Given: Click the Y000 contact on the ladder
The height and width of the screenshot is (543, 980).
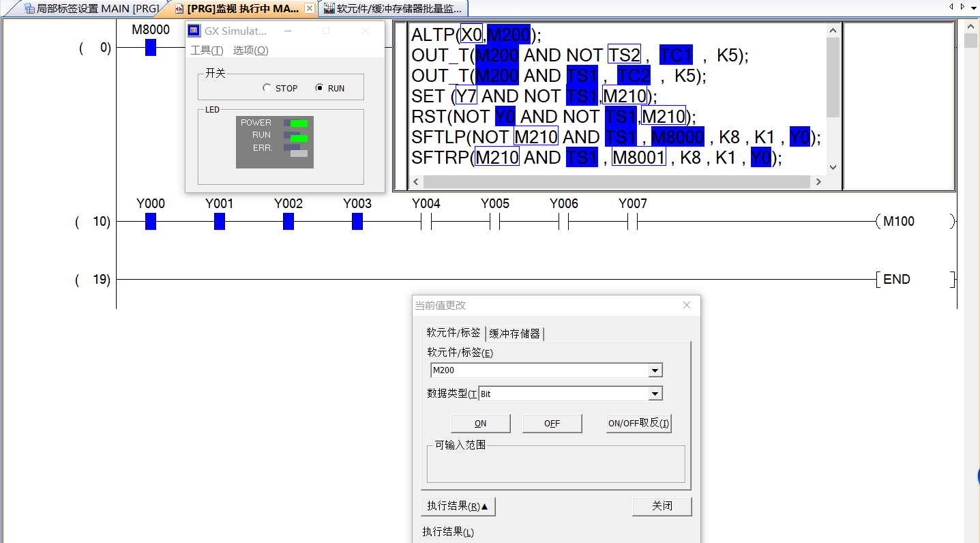Looking at the screenshot, I should click(151, 221).
